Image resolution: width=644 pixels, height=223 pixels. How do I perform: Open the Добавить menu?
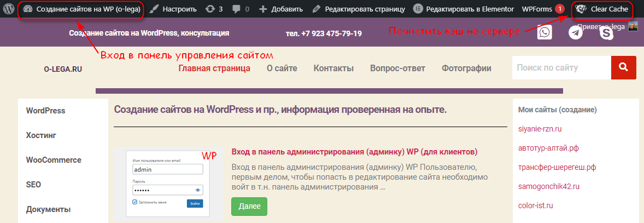click(282, 9)
